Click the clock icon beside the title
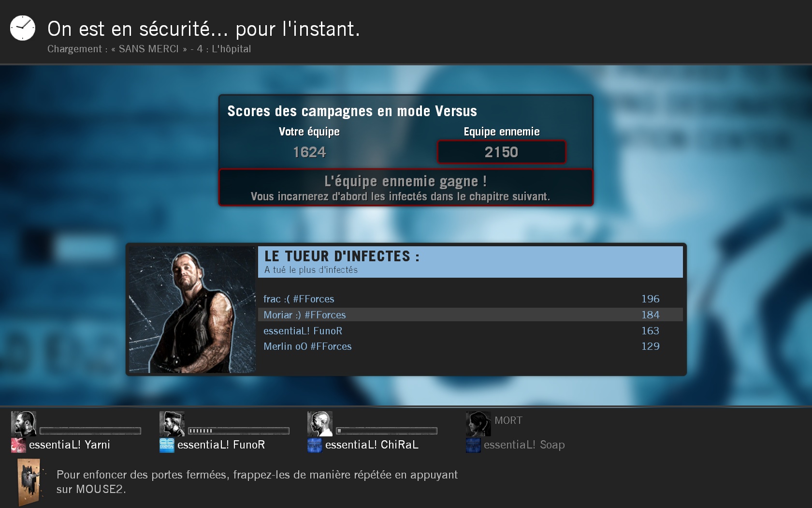The width and height of the screenshot is (812, 508). 23,28
